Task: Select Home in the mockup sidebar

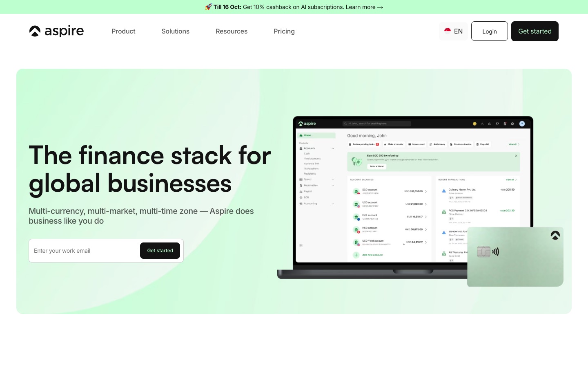Action: click(x=316, y=135)
